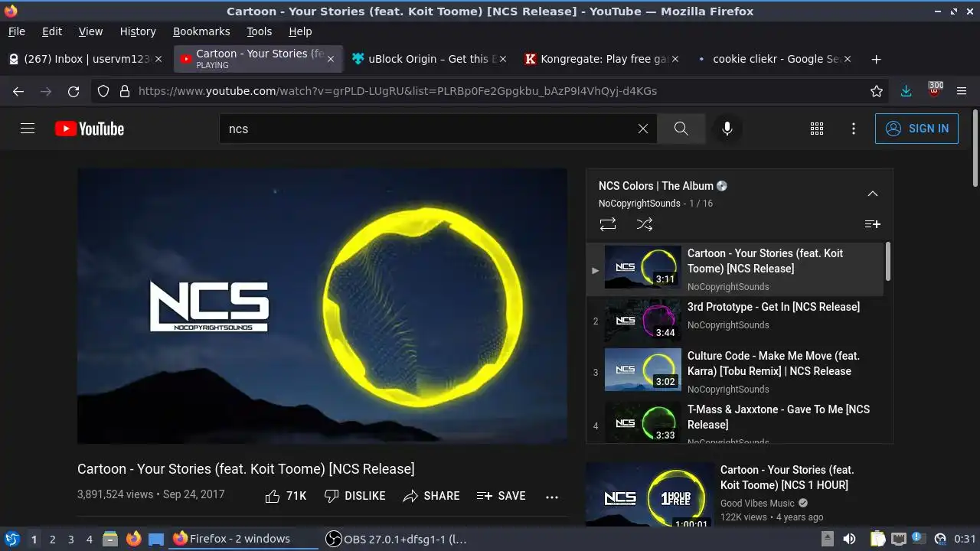The height and width of the screenshot is (551, 980).
Task: Close the uBlock Origin tab
Action: [x=502, y=59]
